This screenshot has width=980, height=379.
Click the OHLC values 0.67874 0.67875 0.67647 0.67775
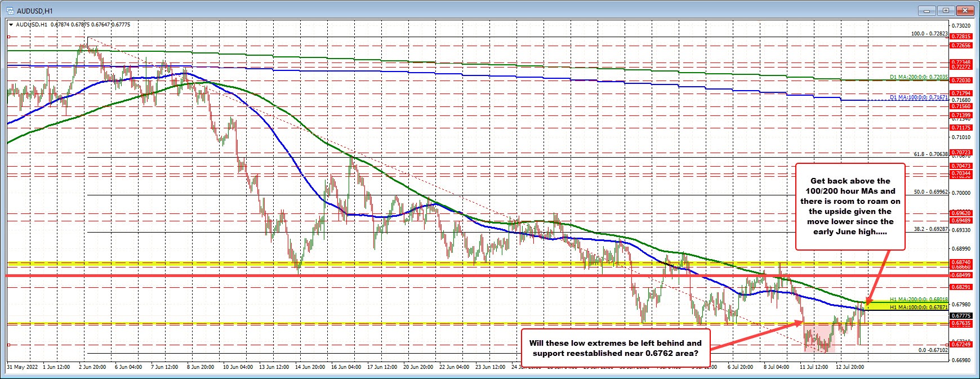click(90, 25)
